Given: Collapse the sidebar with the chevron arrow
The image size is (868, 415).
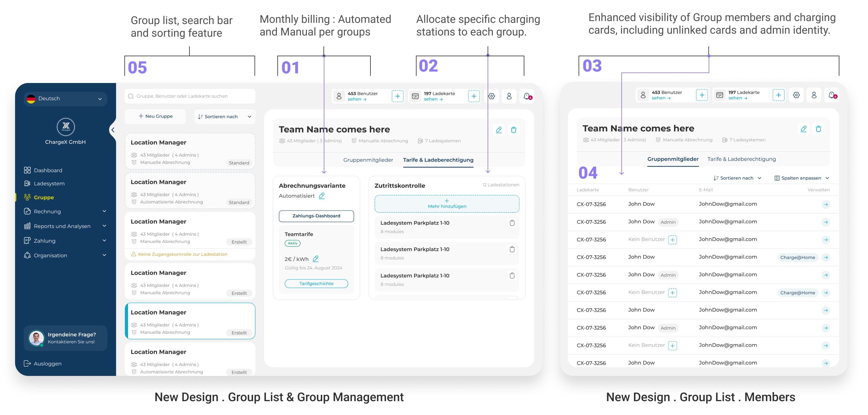Looking at the screenshot, I should tap(113, 130).
